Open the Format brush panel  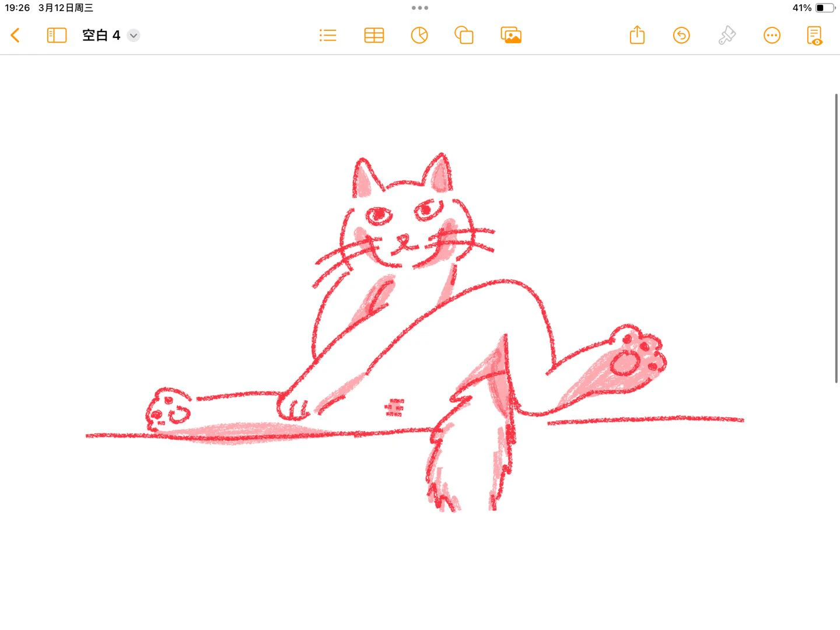(727, 36)
